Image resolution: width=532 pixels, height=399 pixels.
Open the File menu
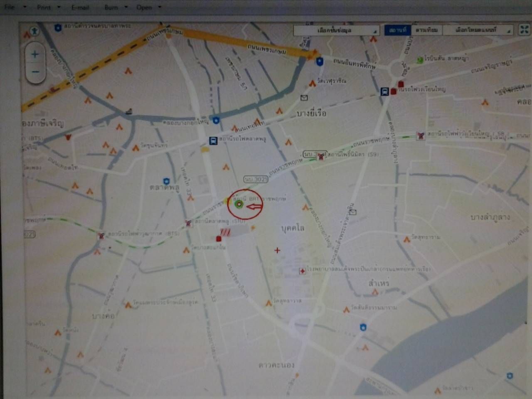[x=9, y=7]
